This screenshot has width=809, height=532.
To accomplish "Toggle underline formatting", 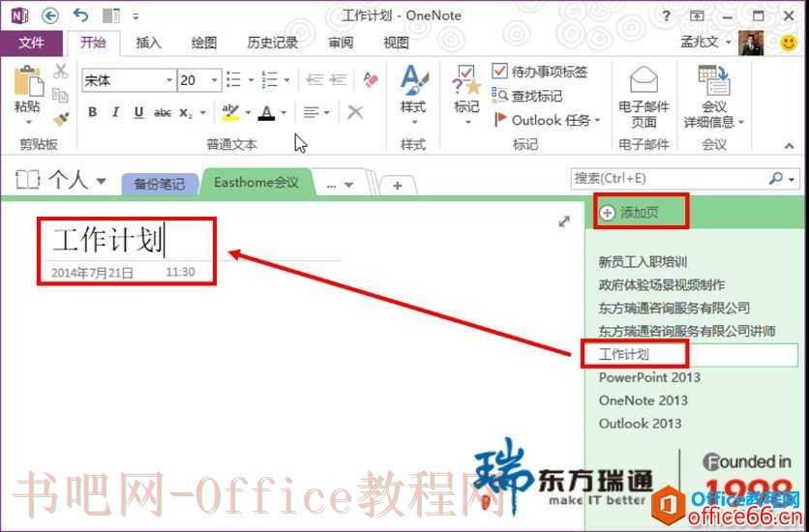I will 138,112.
